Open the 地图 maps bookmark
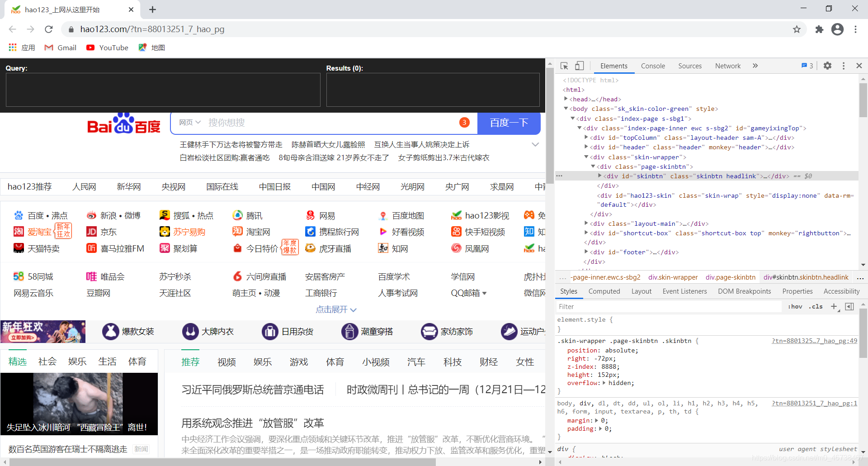868x466 pixels. coord(152,48)
